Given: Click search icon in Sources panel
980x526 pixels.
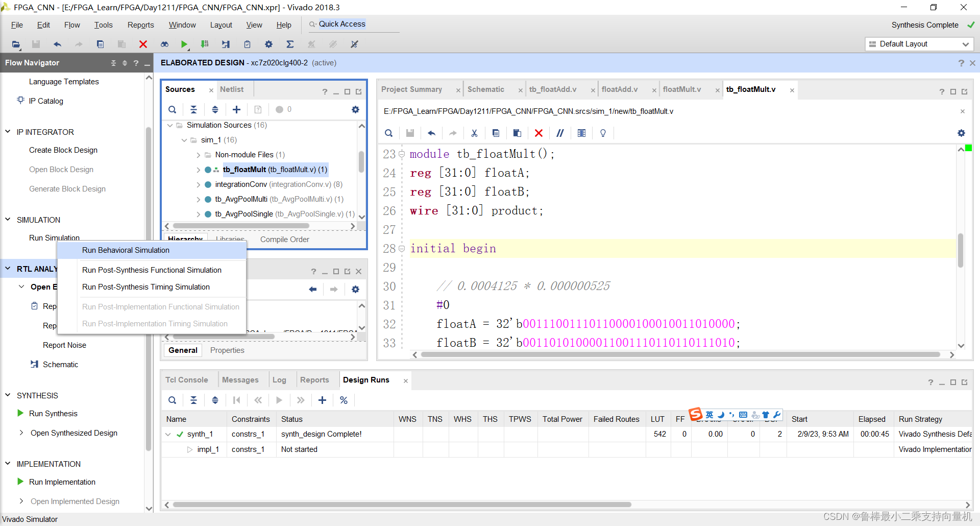Looking at the screenshot, I should [x=173, y=109].
